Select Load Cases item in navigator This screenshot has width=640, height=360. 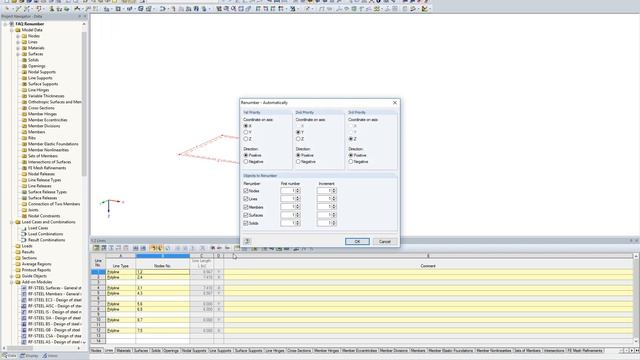coord(38,228)
